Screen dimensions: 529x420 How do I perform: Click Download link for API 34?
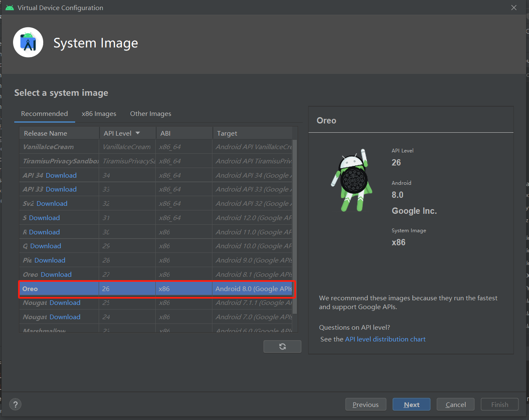click(x=61, y=175)
